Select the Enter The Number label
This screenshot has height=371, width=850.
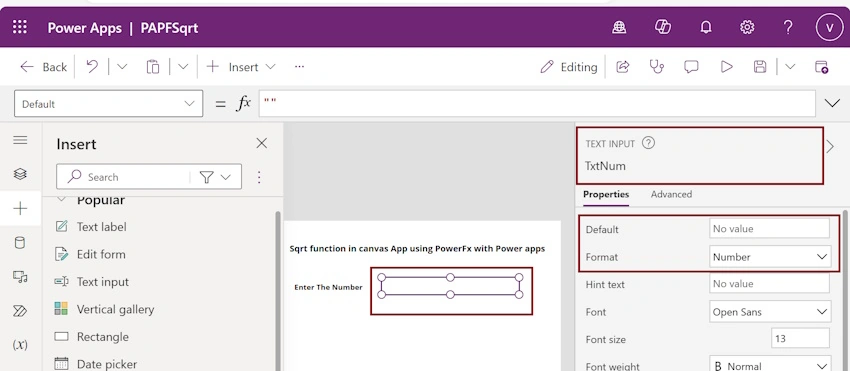[328, 287]
